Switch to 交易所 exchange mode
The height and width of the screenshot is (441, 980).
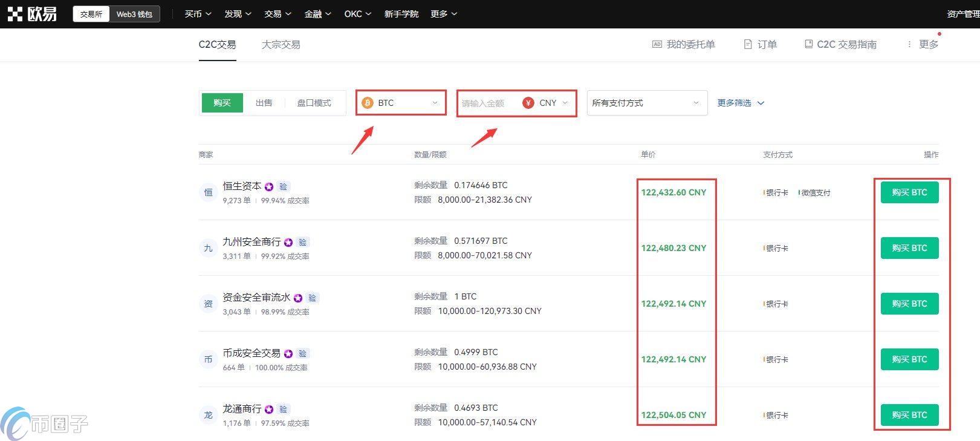(x=91, y=14)
